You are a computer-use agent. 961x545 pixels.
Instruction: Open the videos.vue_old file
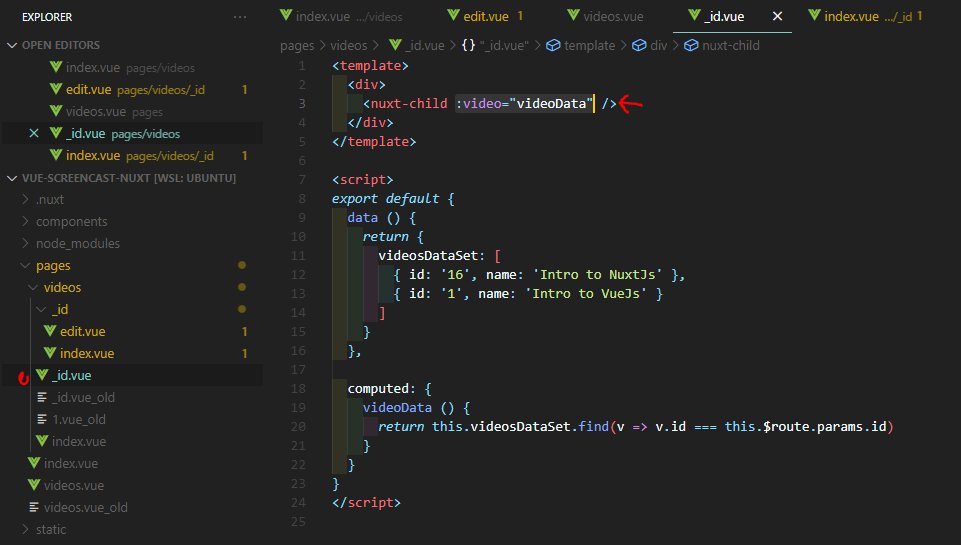click(x=132, y=508)
